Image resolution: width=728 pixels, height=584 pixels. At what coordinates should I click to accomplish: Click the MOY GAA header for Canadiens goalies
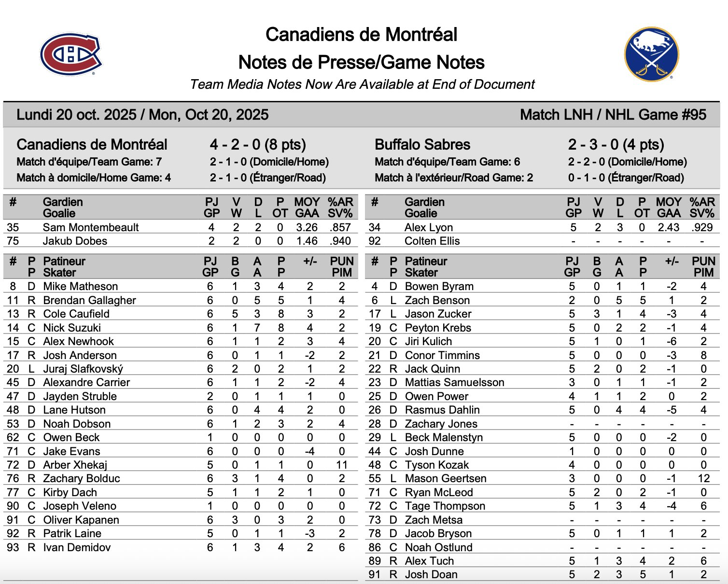pyautogui.click(x=307, y=208)
